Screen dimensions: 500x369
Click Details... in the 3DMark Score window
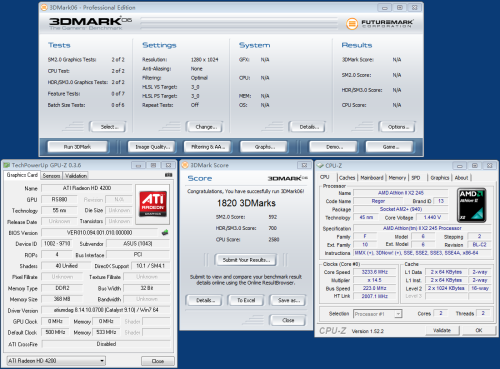pos(204,300)
